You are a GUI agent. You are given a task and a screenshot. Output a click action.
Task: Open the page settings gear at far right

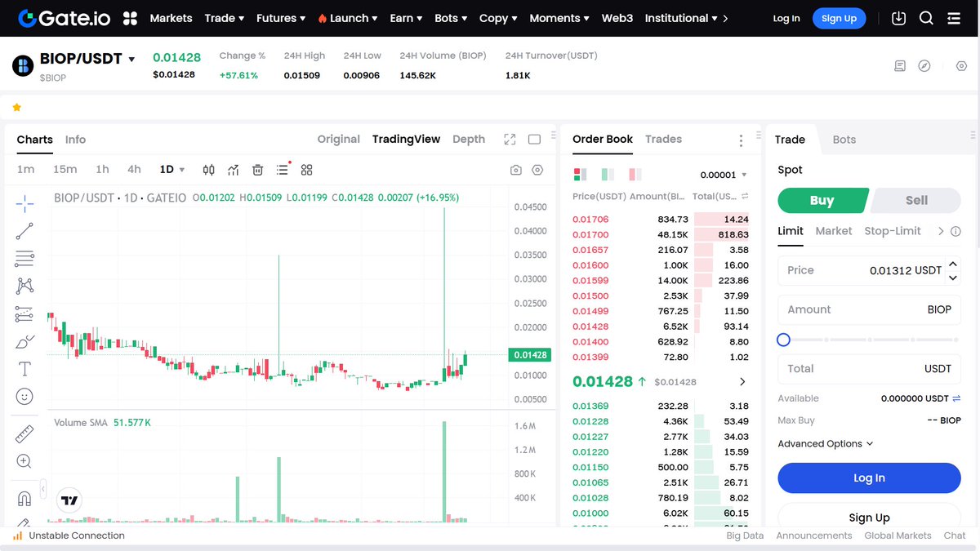[x=961, y=66]
